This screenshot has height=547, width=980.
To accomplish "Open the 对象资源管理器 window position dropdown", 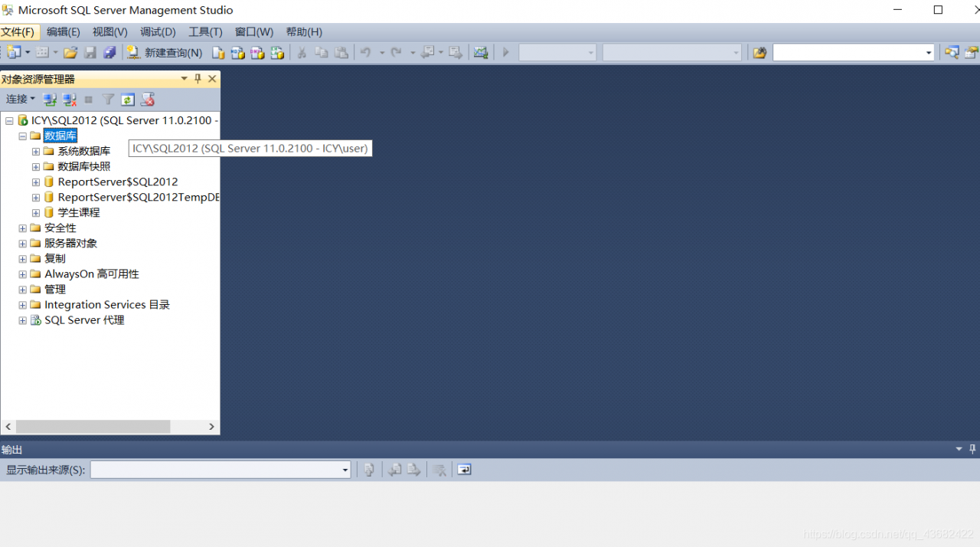I will pyautogui.click(x=184, y=79).
